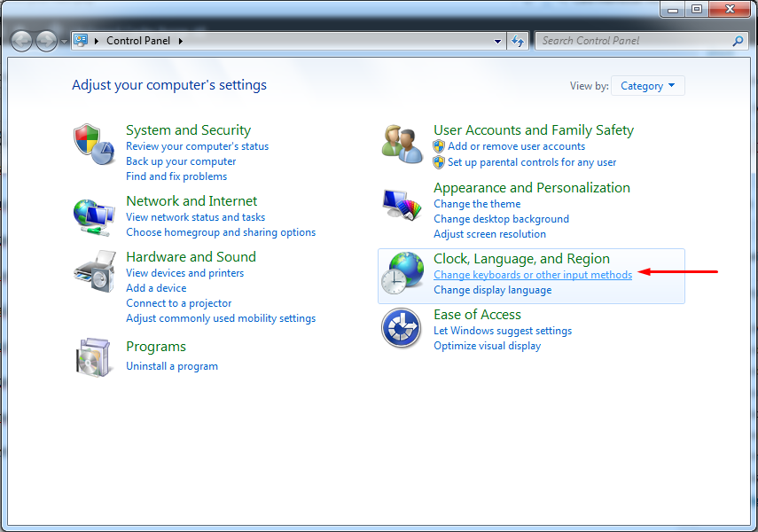Open Clock, Language, and Region heading
Screen dimensions: 758x532
point(521,259)
